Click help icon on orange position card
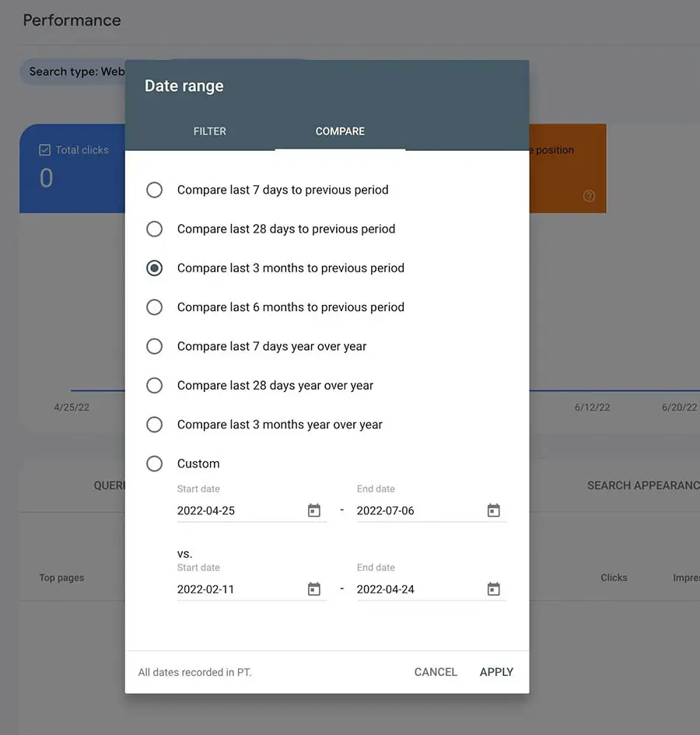Image resolution: width=700 pixels, height=735 pixels. (x=589, y=196)
